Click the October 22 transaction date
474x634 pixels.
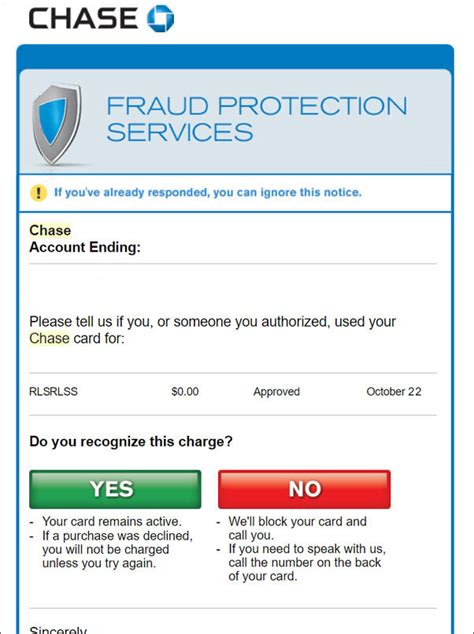394,391
